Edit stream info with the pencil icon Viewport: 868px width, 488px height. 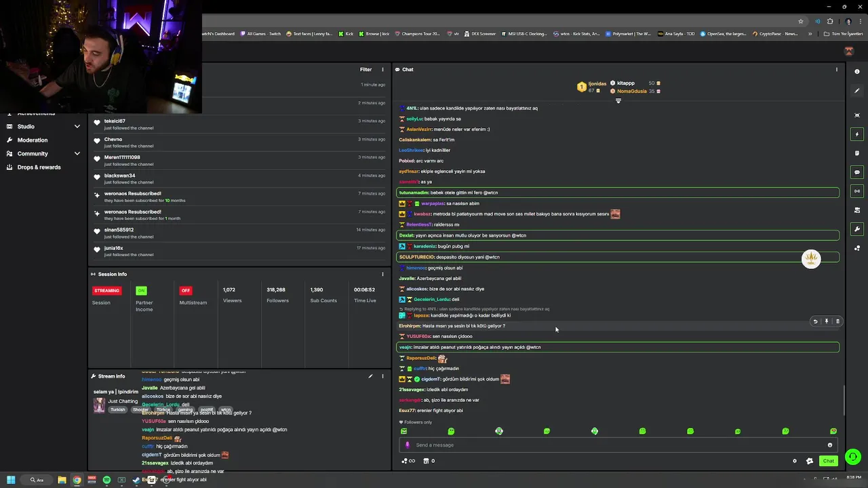[370, 376]
